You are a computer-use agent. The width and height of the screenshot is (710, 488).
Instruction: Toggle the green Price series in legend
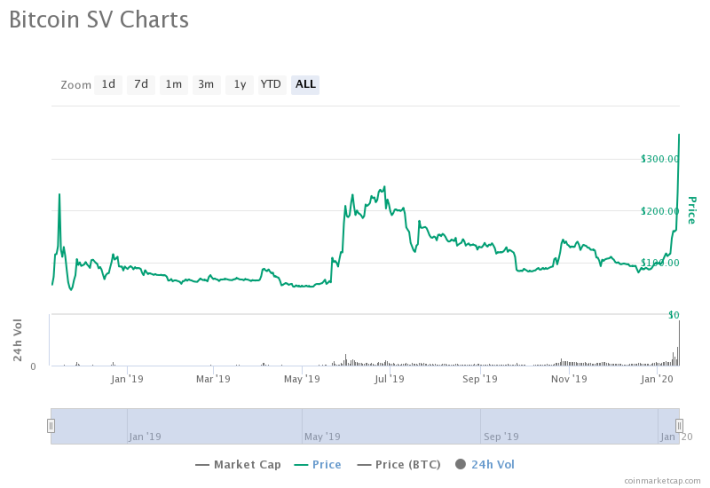317,464
